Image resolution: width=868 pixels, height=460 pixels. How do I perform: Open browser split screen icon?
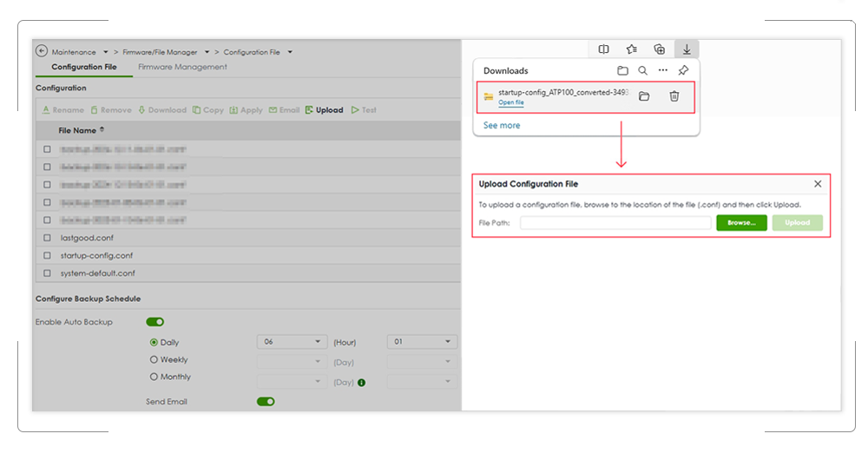[x=604, y=49]
